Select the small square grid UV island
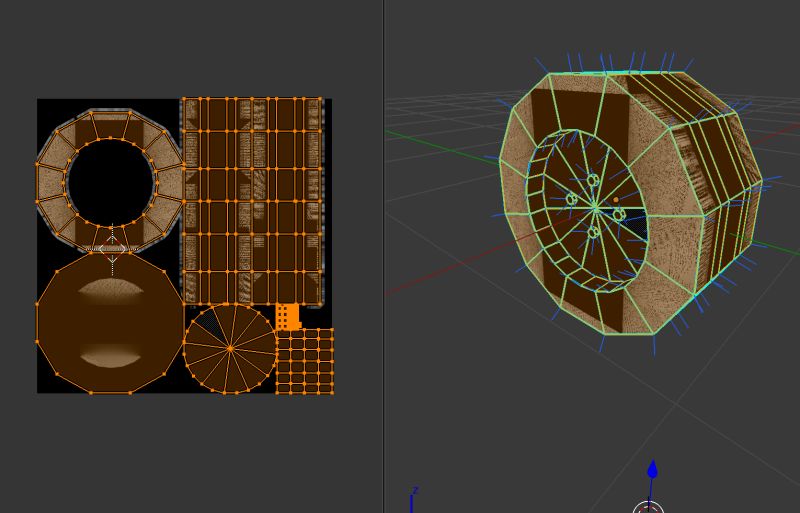 pos(305,361)
